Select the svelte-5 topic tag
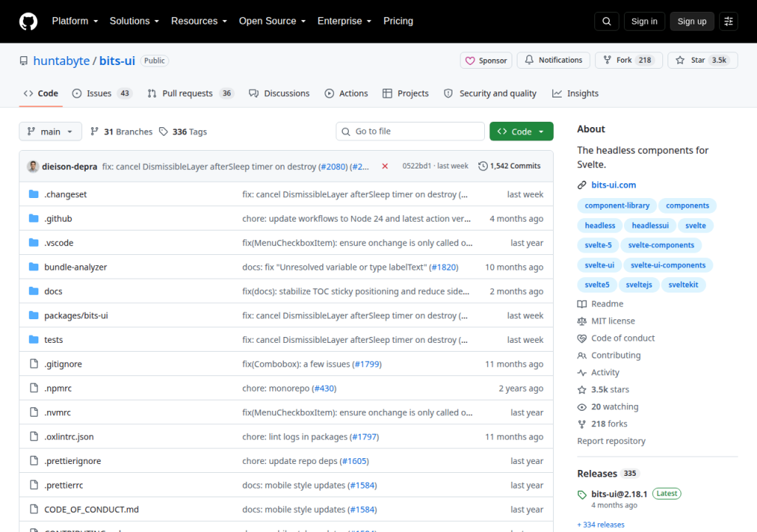Screen dimensions: 757x532 (x=598, y=245)
